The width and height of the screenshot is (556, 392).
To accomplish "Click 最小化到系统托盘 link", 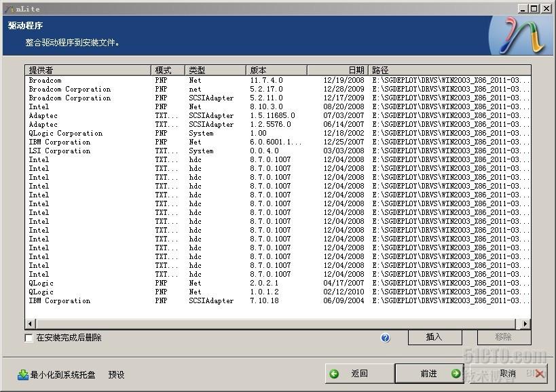I will pos(62,374).
